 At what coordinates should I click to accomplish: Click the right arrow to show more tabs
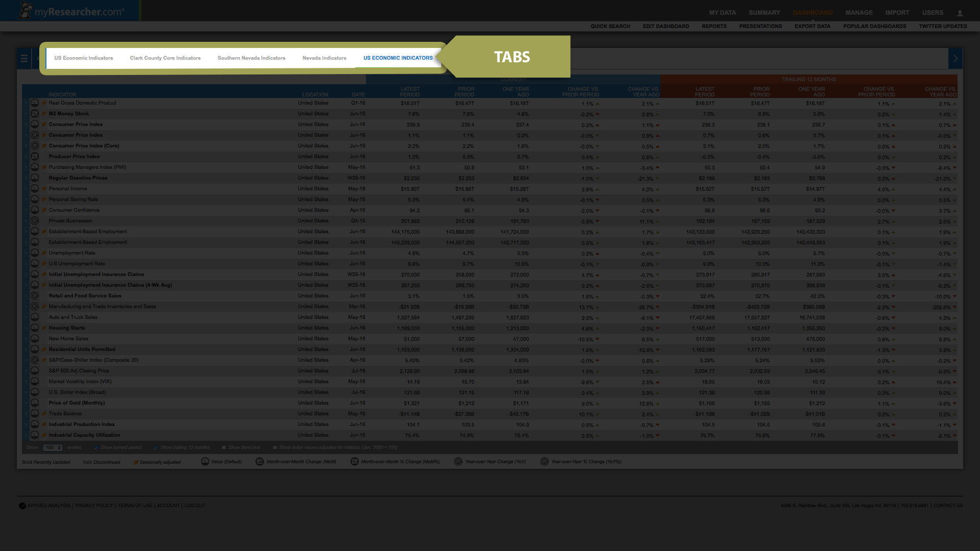tap(955, 59)
